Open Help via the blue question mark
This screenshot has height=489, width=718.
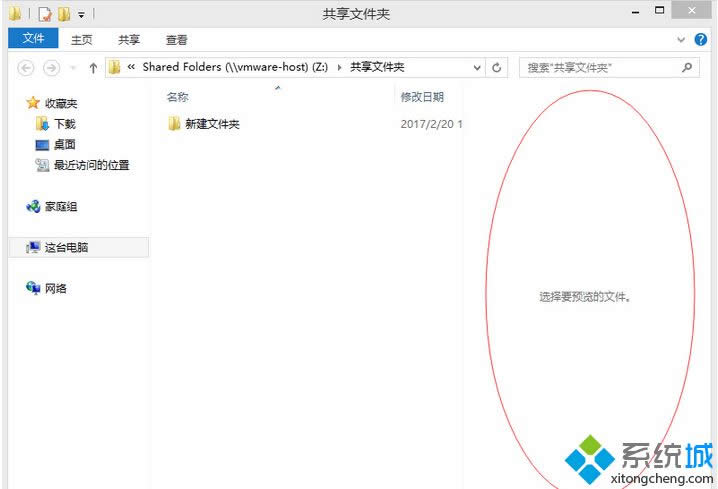(701, 40)
